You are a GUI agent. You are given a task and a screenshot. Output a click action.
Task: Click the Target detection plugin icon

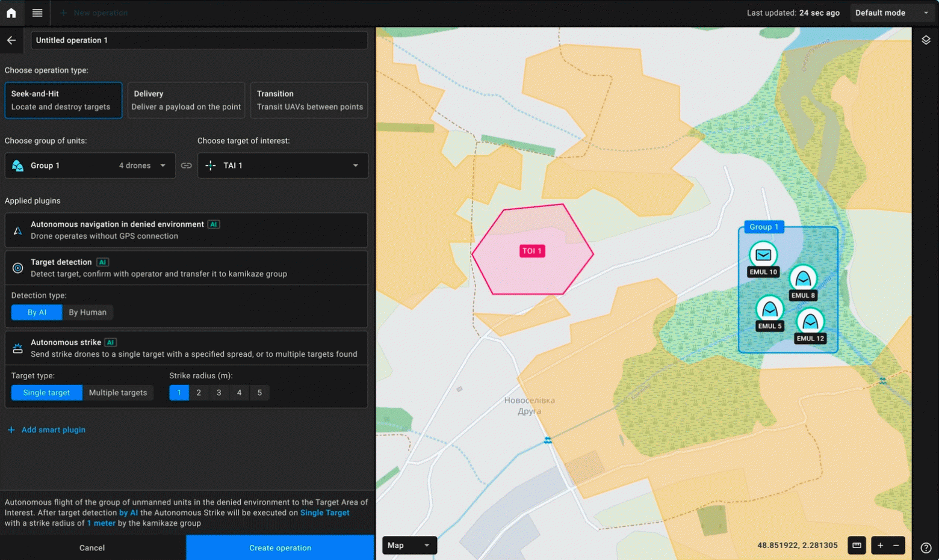(17, 268)
